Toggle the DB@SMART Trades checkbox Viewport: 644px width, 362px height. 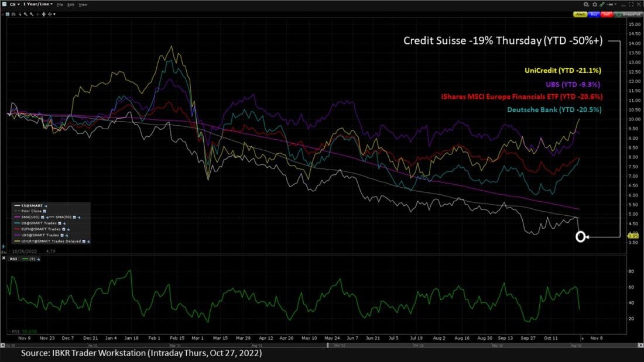(x=60, y=223)
